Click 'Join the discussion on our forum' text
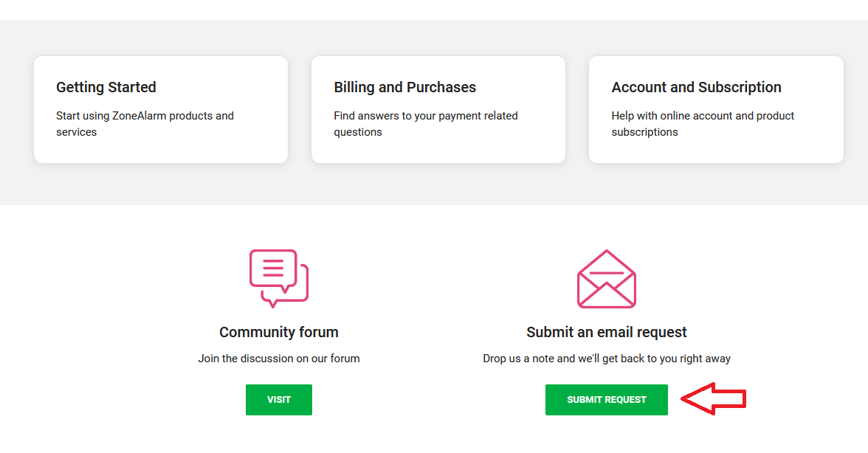This screenshot has width=868, height=453. [278, 359]
